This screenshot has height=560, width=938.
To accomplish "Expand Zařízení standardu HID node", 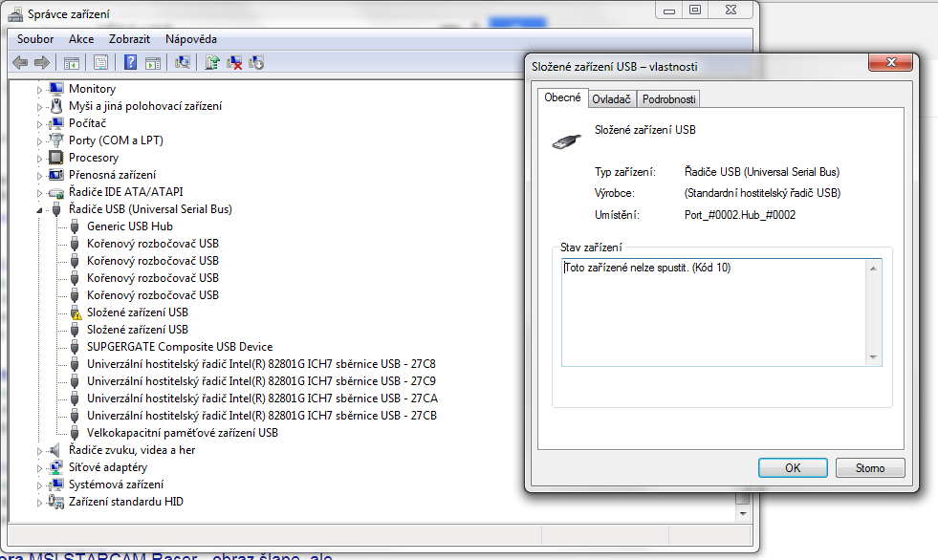I will pos(39,504).
